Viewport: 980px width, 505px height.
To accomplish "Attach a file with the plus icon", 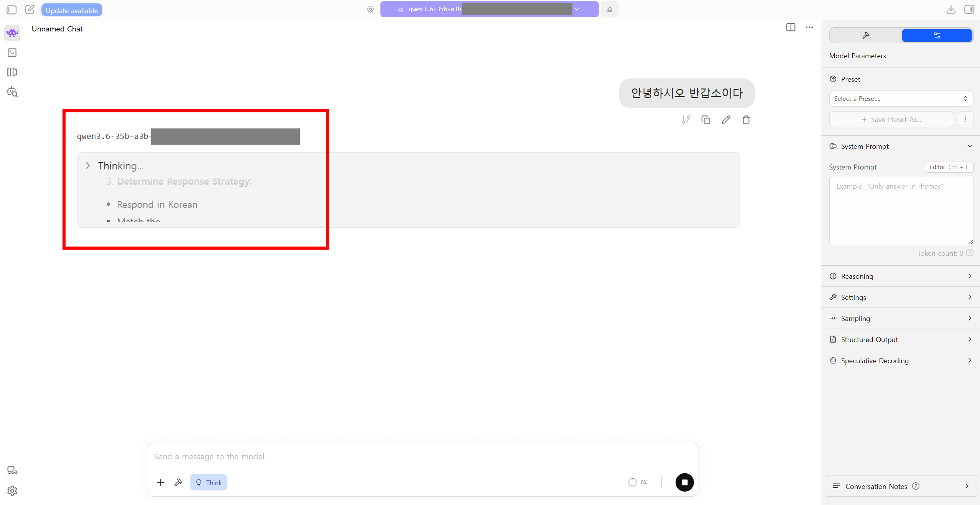I will pyautogui.click(x=161, y=482).
